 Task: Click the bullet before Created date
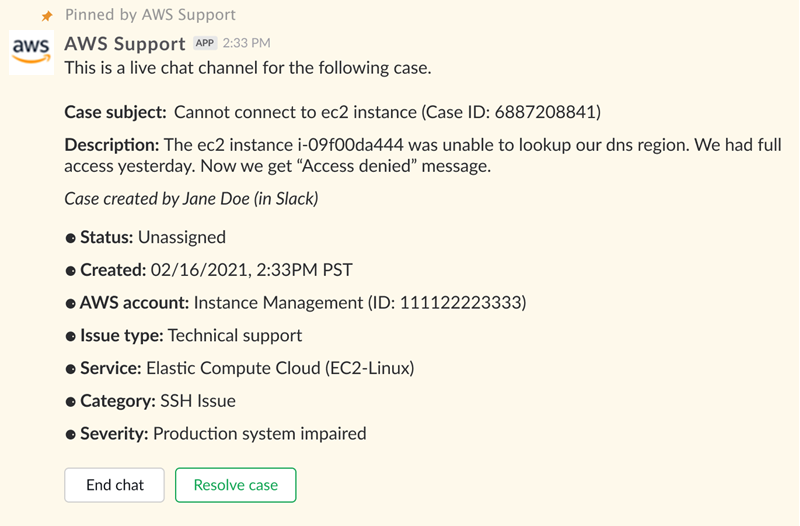pyautogui.click(x=71, y=271)
